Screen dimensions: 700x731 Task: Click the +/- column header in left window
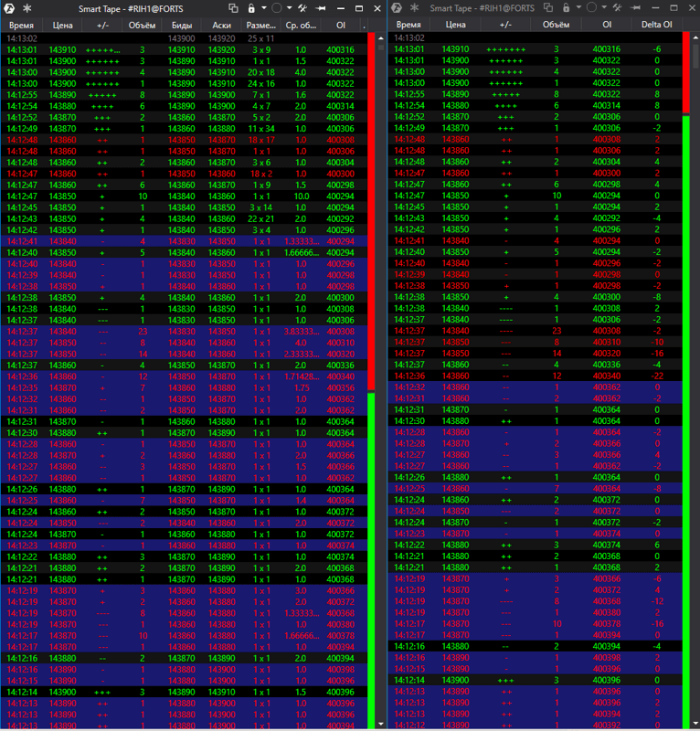pos(102,26)
